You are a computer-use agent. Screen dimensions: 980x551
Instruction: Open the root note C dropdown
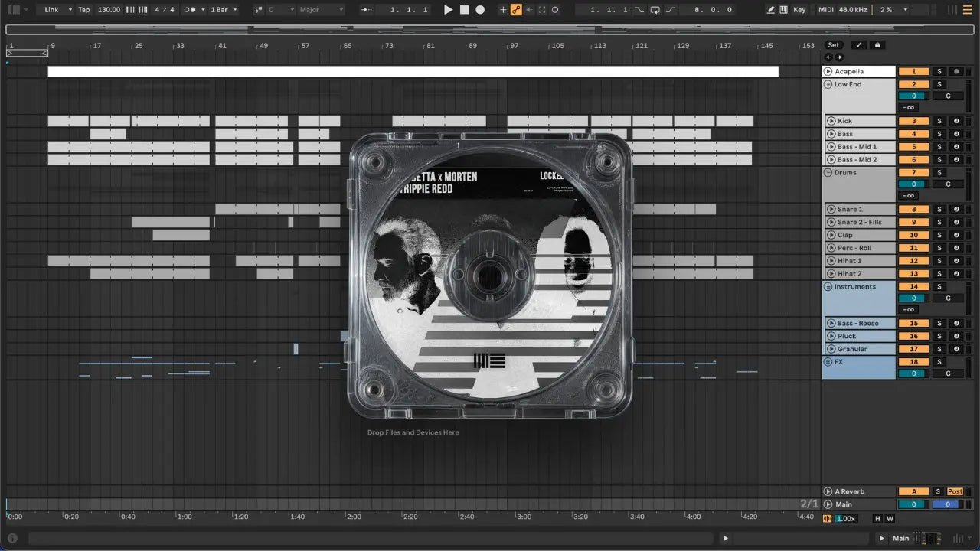[x=279, y=10]
